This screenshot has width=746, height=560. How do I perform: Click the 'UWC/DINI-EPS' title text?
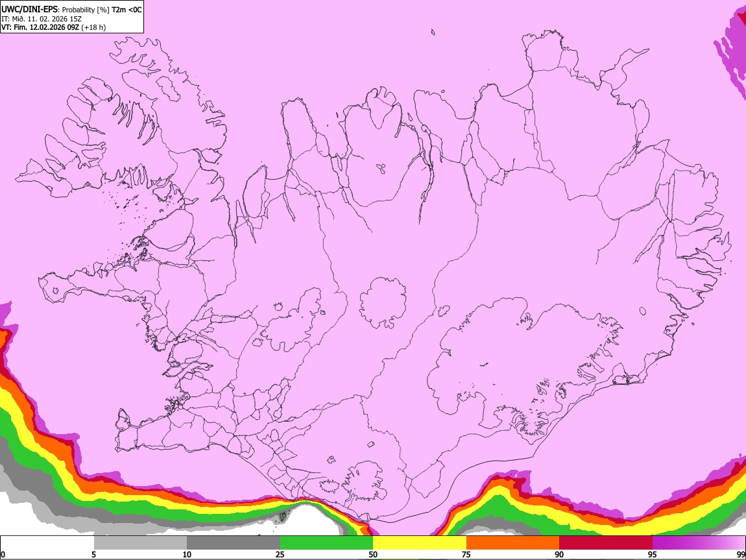point(30,10)
